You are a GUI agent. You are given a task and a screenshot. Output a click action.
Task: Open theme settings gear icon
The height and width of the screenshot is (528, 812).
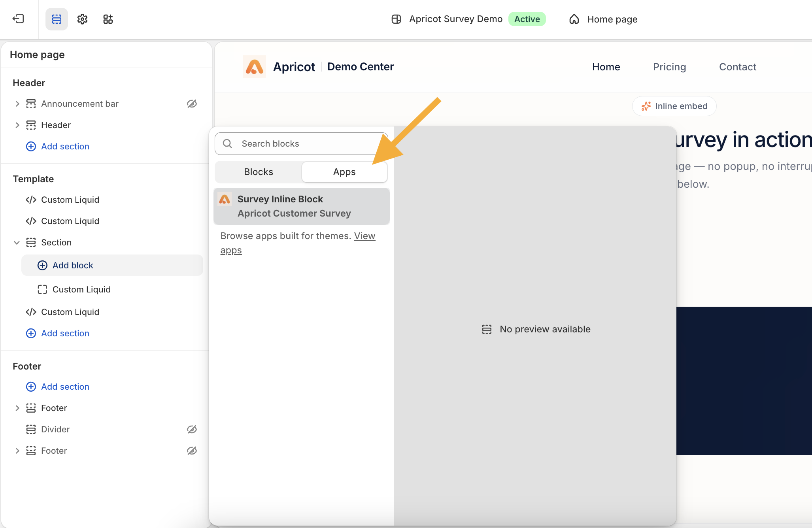82,19
